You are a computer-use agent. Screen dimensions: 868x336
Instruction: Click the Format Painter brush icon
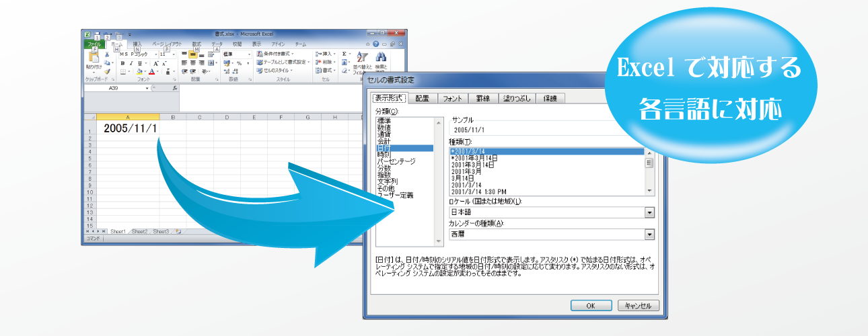tap(107, 71)
